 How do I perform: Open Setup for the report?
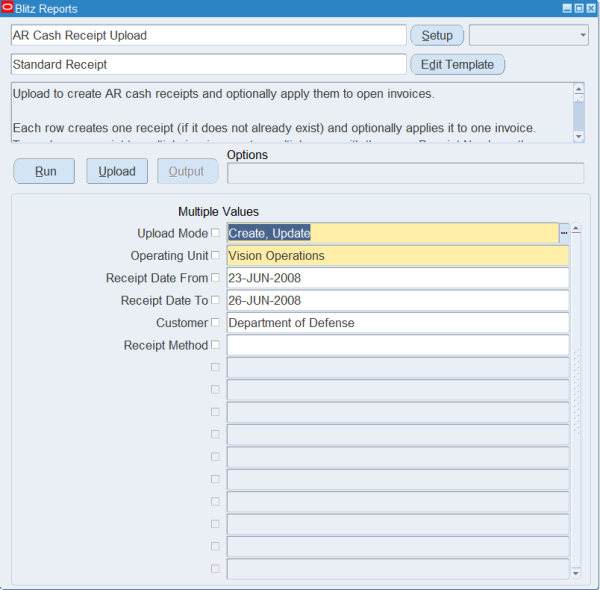click(x=437, y=35)
